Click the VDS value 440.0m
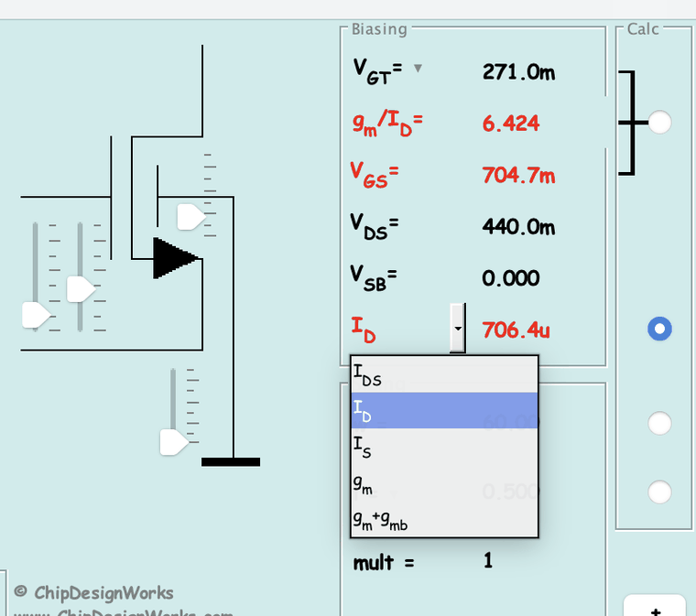This screenshot has width=696, height=616. 518,227
